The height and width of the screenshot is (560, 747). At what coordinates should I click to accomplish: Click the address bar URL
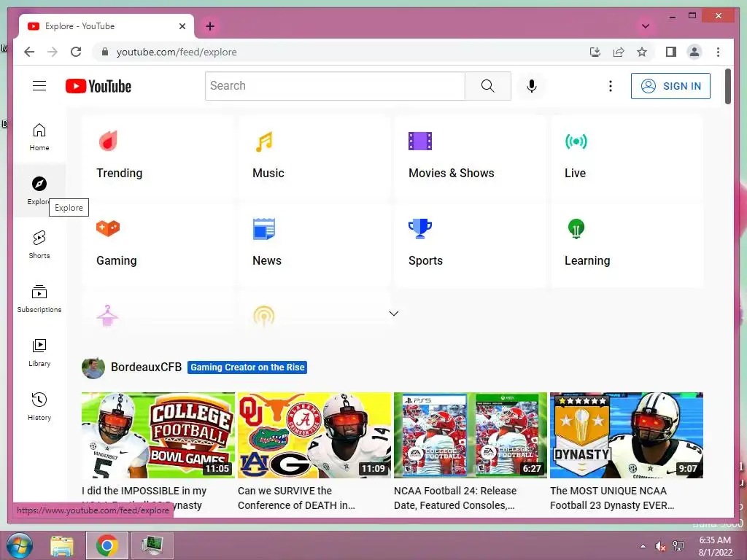(177, 52)
